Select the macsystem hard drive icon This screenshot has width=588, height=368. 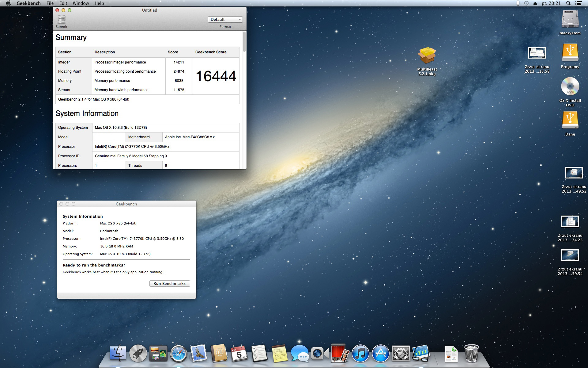pyautogui.click(x=570, y=19)
